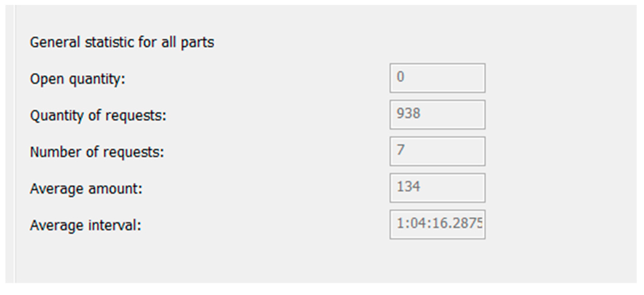Click the 'Open quantity:' label
The width and height of the screenshot is (644, 295).
(77, 79)
